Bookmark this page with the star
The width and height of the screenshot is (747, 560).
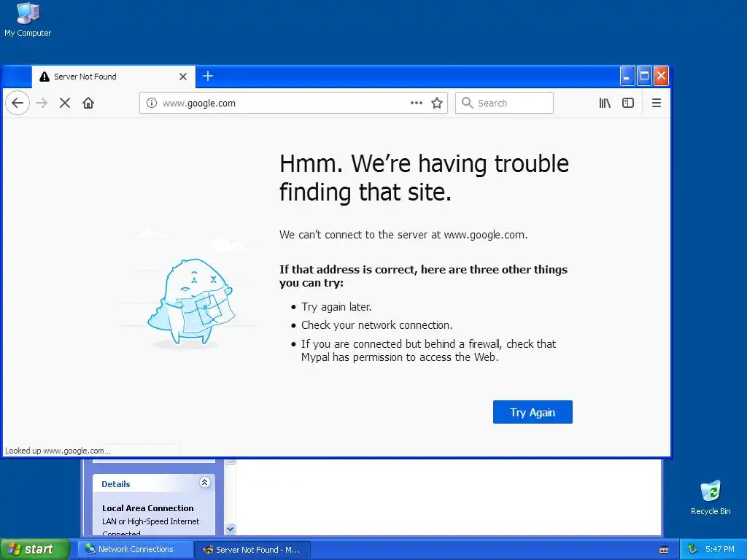(437, 103)
